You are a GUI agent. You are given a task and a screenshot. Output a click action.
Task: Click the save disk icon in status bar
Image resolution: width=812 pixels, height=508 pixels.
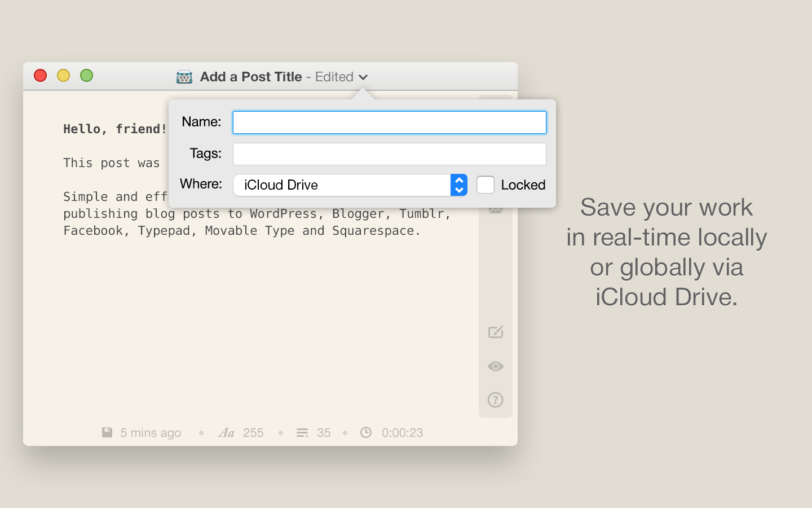(107, 432)
